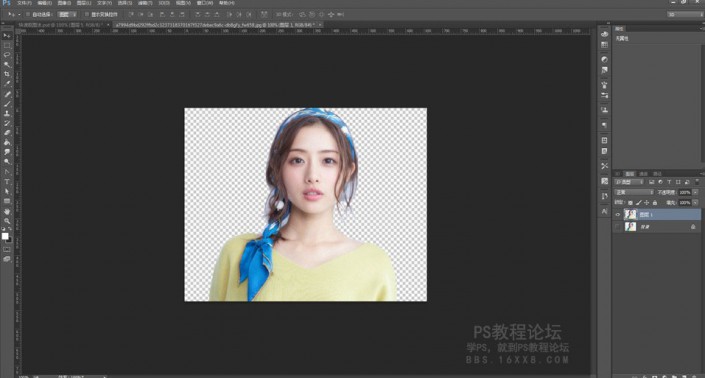
Task: Select the Rectangular Marquee tool
Action: pyautogui.click(x=7, y=45)
